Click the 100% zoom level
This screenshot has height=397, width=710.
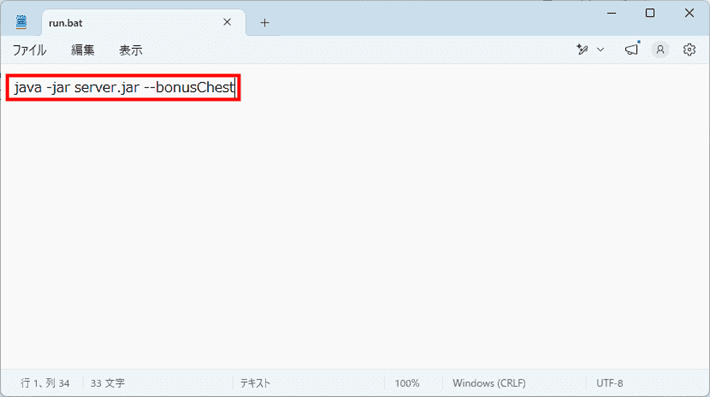[x=407, y=383]
